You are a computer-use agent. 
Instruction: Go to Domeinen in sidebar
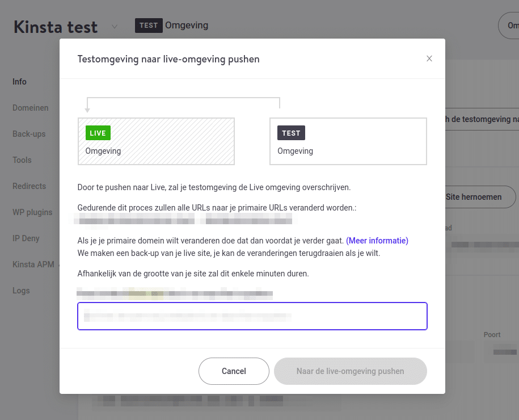[x=31, y=108]
